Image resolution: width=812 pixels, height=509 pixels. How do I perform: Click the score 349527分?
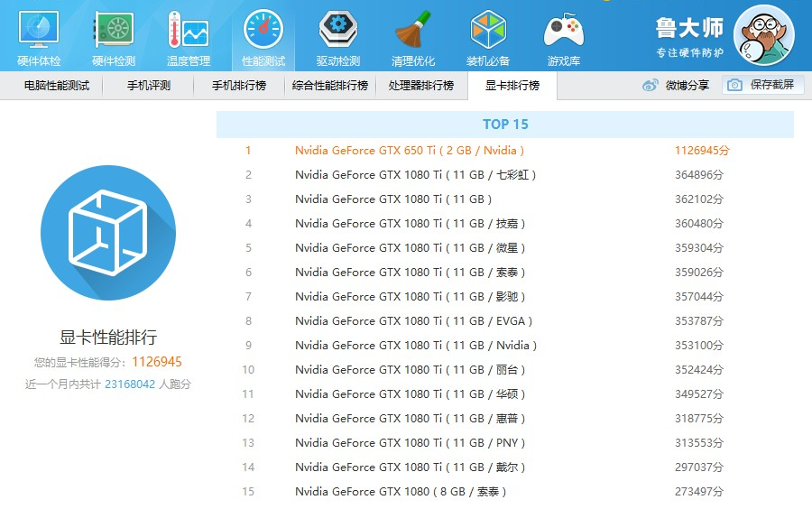698,393
